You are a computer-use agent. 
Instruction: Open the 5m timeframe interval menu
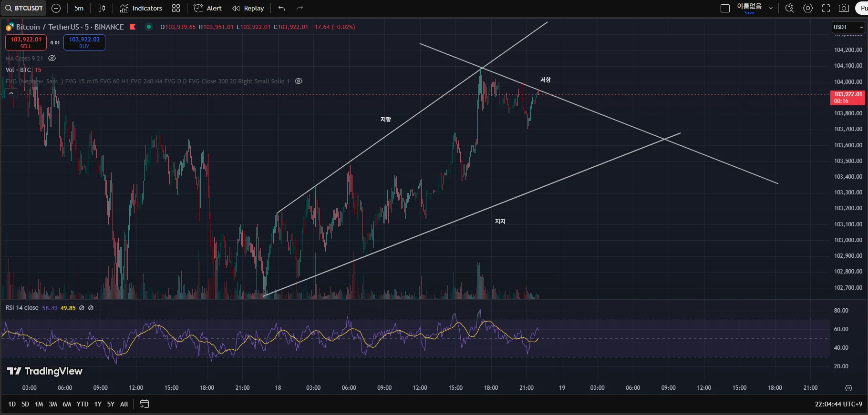click(x=79, y=8)
